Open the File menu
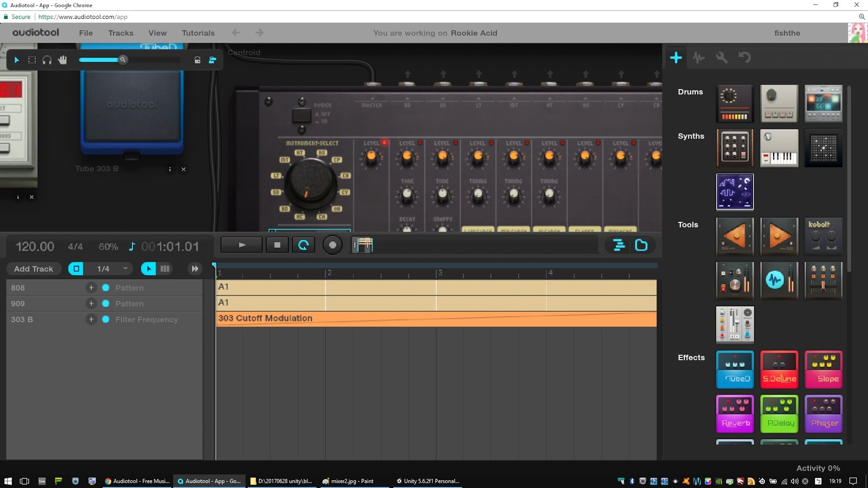The width and height of the screenshot is (868, 488). [x=86, y=33]
